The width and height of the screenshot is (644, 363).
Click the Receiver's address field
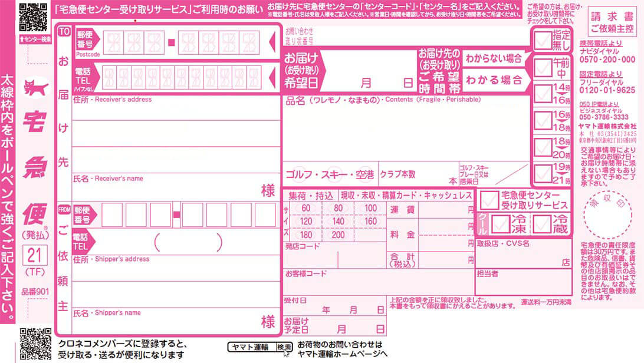(176, 134)
